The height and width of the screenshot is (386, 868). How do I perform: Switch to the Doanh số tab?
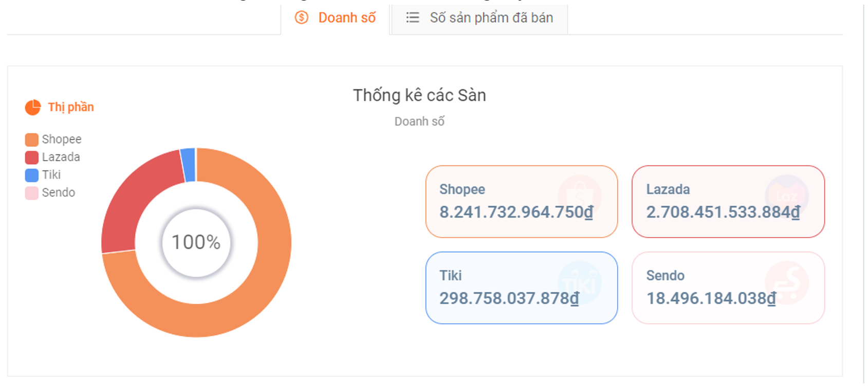(335, 18)
